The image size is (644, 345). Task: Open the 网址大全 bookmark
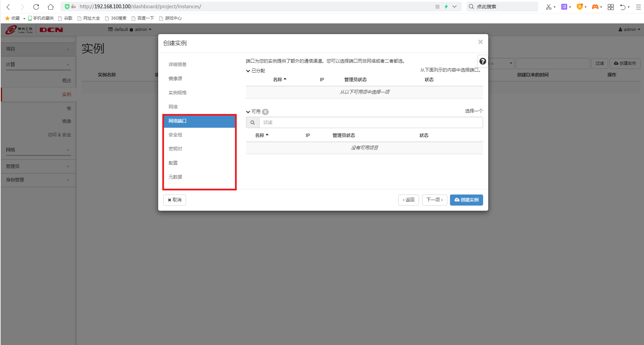[89, 18]
